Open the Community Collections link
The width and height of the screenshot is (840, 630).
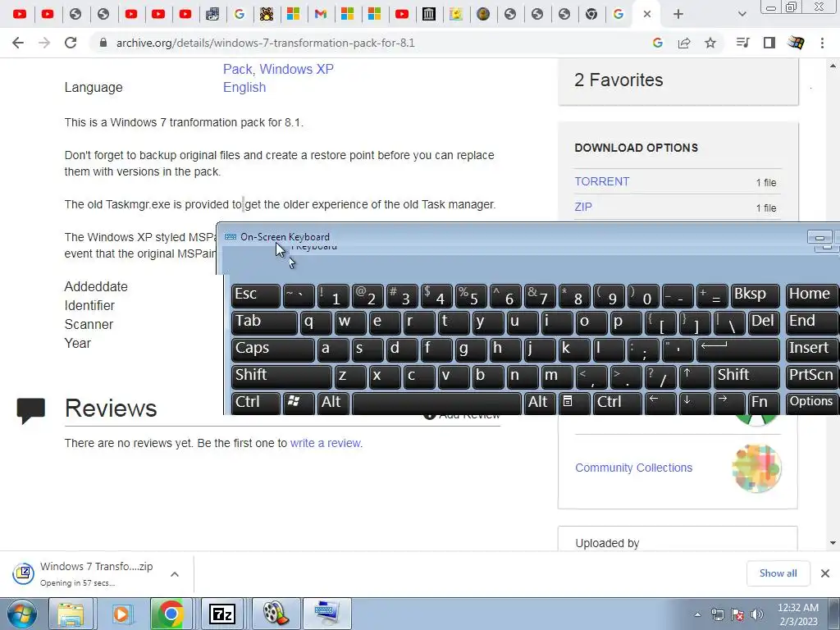pos(634,468)
